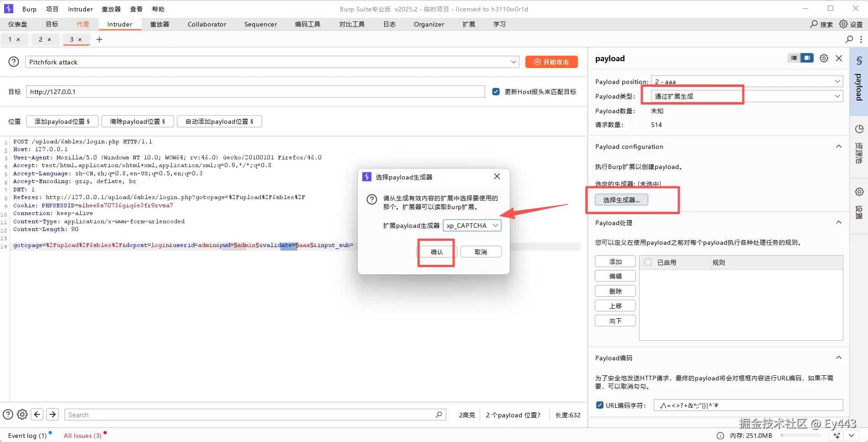
Task: Click the magnifier icon on the Intruder tab row
Action: [x=849, y=39]
